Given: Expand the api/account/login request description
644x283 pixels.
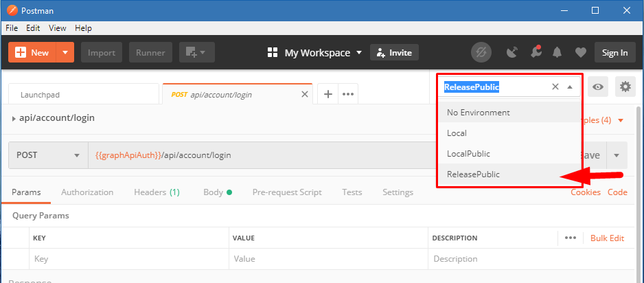Looking at the screenshot, I should pos(14,118).
